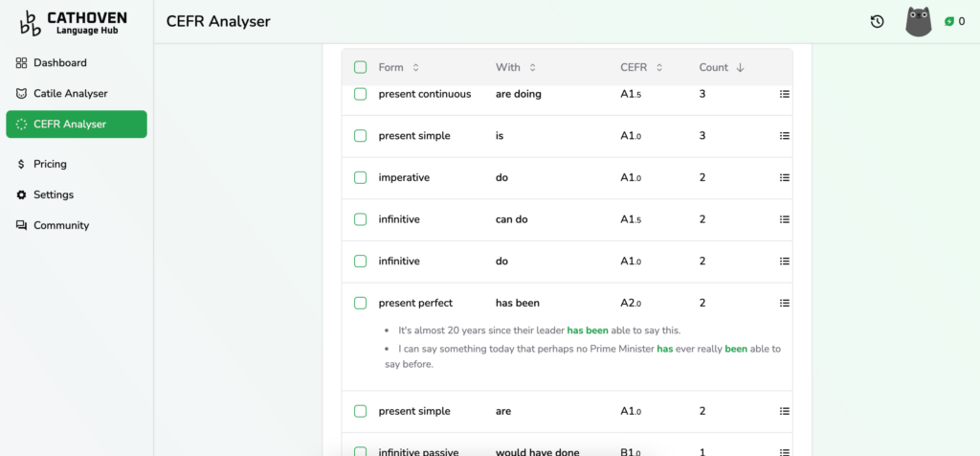980x456 pixels.
Task: Click example sentence starting 'It's almost 20 years'
Action: (540, 331)
